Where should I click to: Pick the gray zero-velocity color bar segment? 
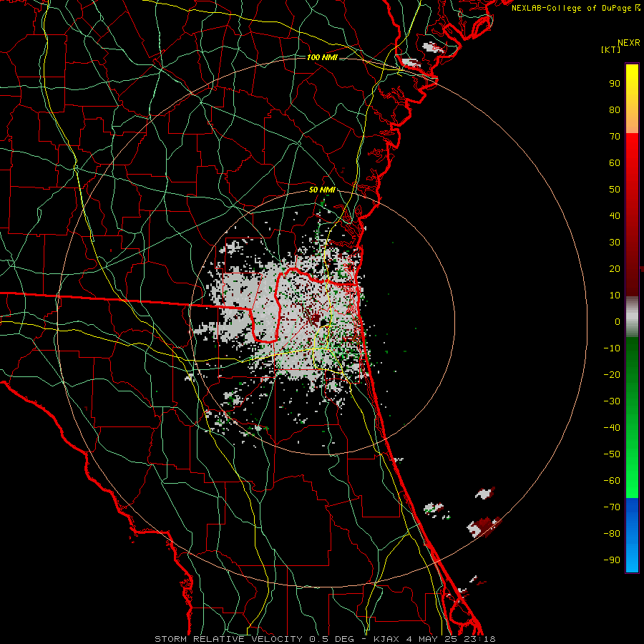632,318
